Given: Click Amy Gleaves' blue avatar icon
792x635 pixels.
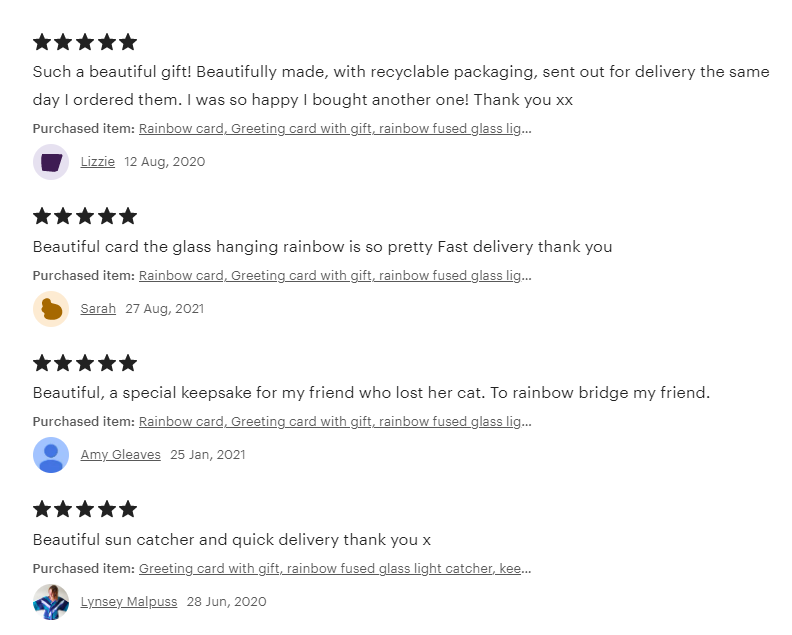Looking at the screenshot, I should [x=51, y=455].
